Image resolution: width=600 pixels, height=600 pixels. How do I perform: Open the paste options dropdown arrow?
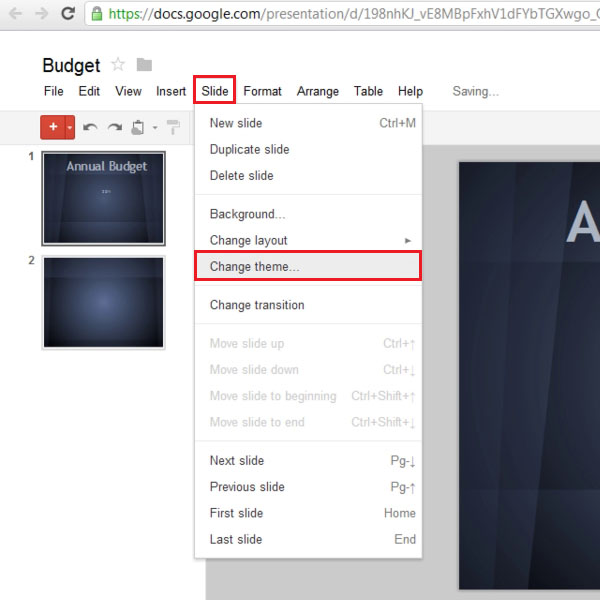coord(155,127)
